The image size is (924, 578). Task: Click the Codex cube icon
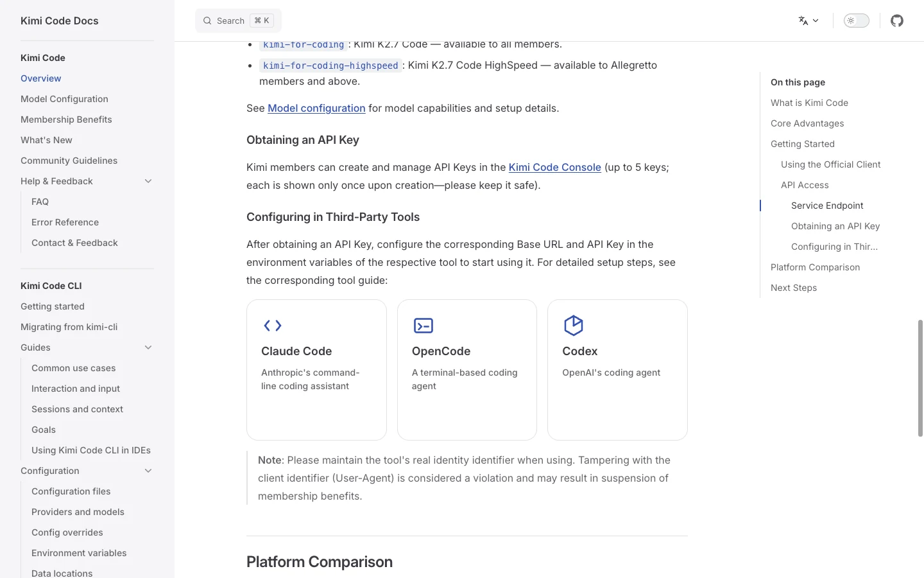573,326
